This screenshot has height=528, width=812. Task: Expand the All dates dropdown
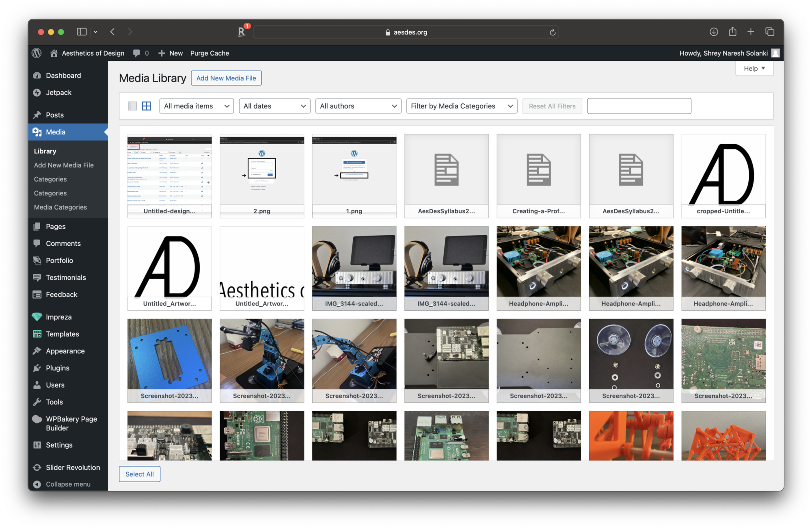(x=274, y=106)
